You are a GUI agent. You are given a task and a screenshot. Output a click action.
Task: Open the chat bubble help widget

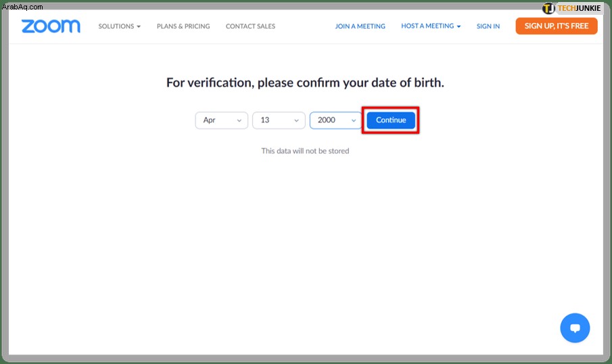coord(575,328)
